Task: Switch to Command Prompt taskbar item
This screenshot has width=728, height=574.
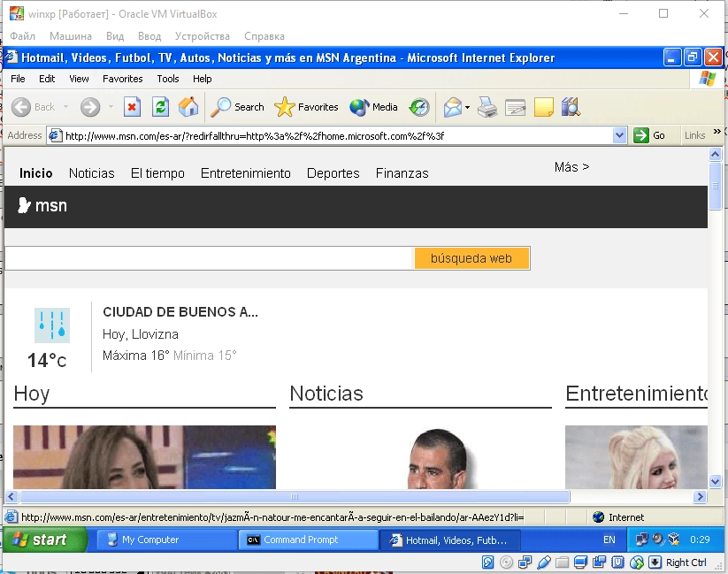Action: point(309,540)
